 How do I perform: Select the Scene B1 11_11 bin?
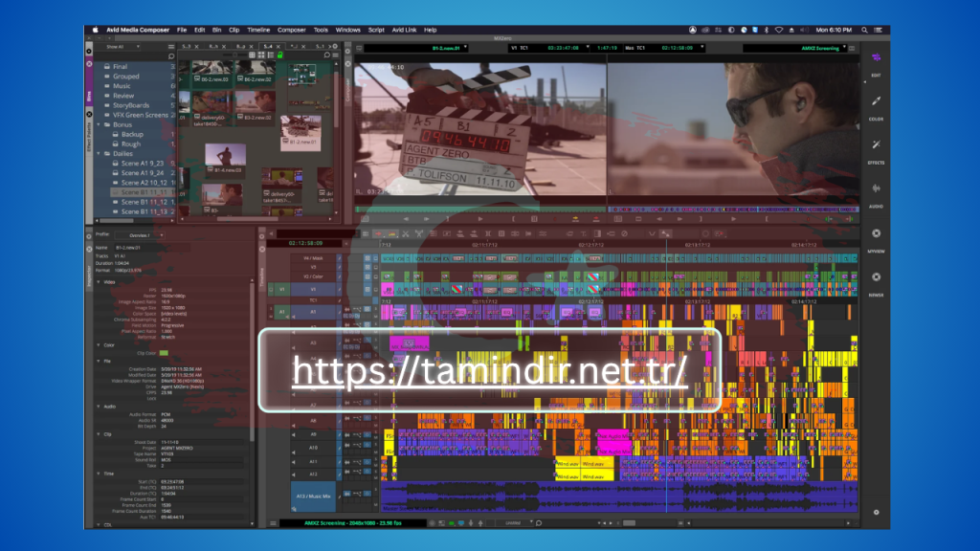(x=144, y=192)
